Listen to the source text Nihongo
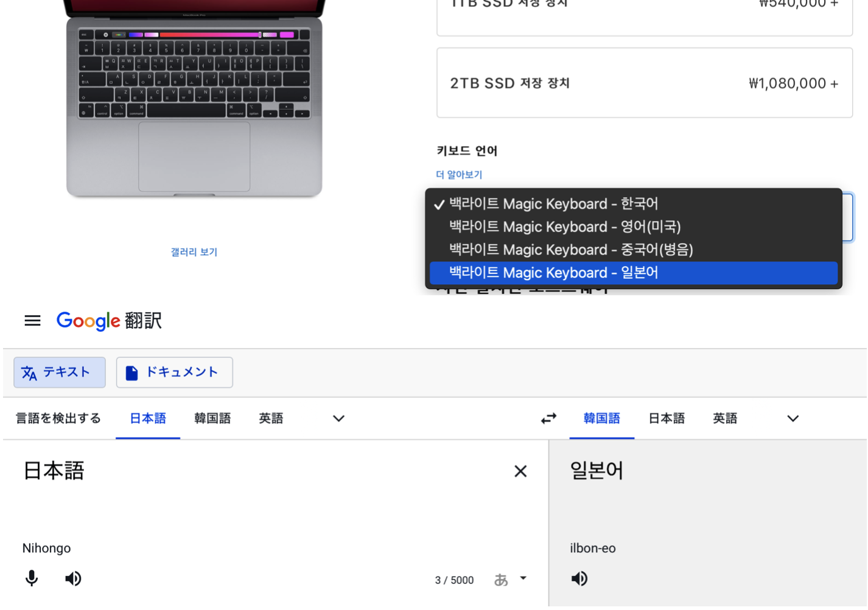Screen dimensions: 868x610 [x=73, y=578]
